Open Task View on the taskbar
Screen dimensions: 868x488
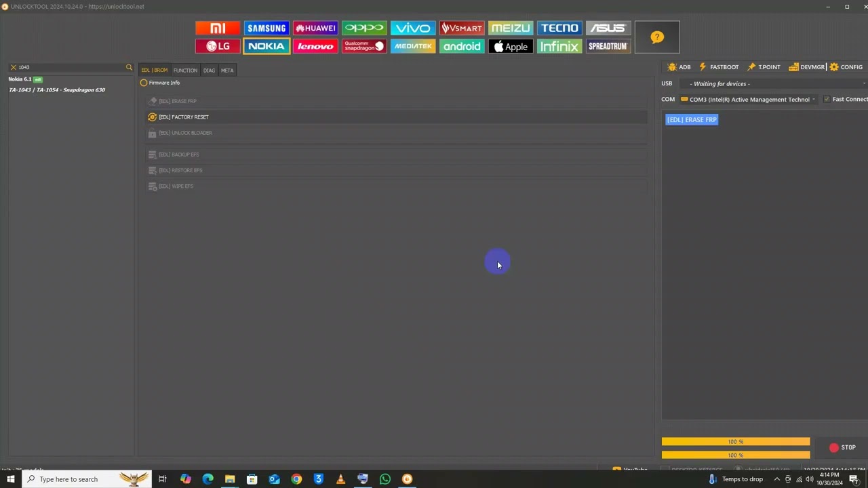163,479
